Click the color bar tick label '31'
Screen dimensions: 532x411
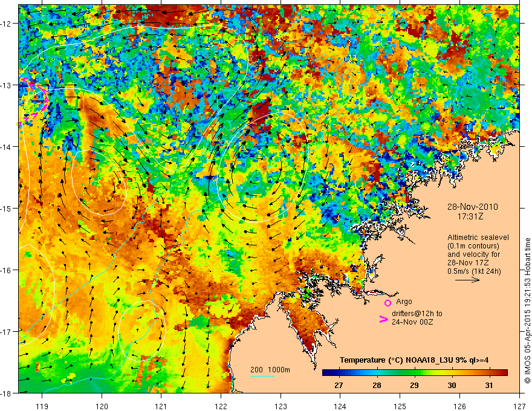tap(489, 385)
